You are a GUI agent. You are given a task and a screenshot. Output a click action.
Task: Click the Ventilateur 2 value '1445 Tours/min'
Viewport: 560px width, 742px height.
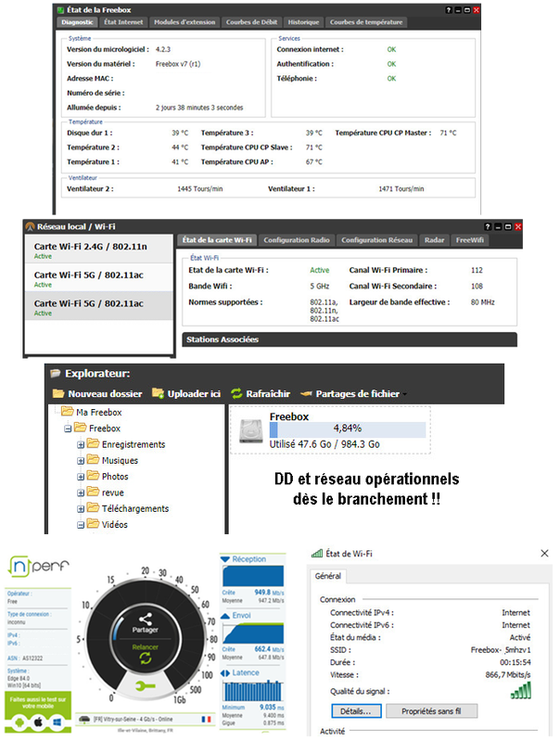pyautogui.click(x=200, y=189)
